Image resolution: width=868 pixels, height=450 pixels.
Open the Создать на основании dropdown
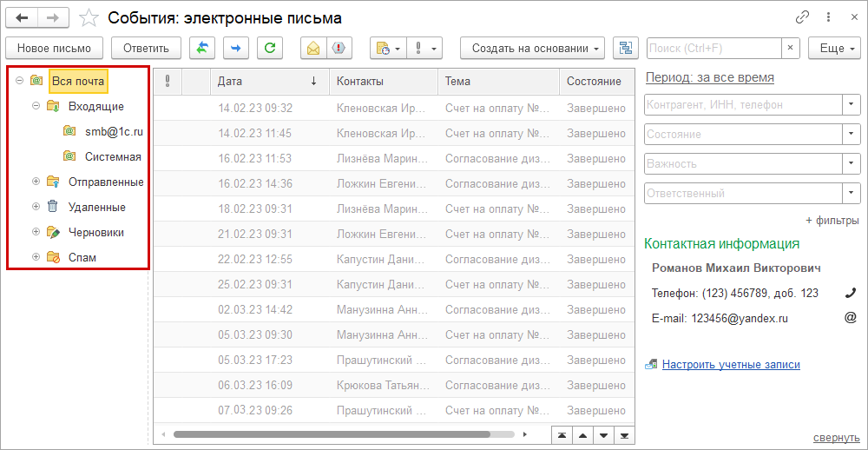tap(533, 49)
